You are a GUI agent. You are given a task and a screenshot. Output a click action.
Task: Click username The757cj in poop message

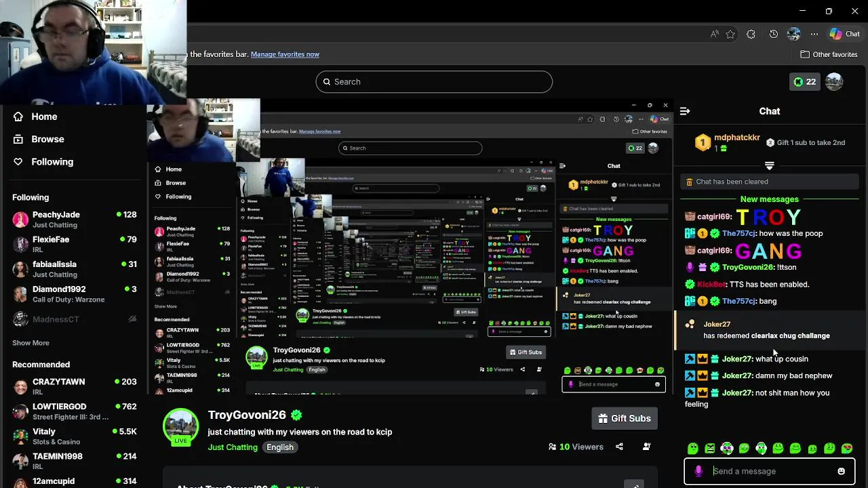click(x=739, y=233)
